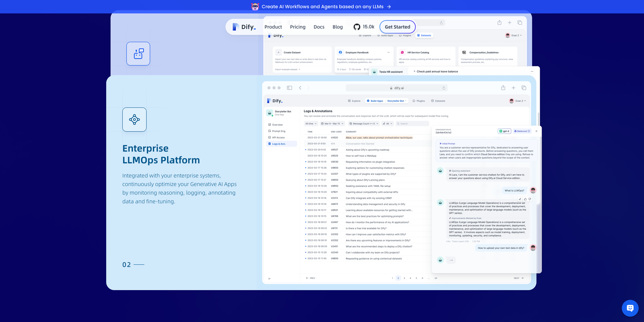The width and height of the screenshot is (644, 322).
Task: Click the PREV pagination button
Action: (x=310, y=278)
